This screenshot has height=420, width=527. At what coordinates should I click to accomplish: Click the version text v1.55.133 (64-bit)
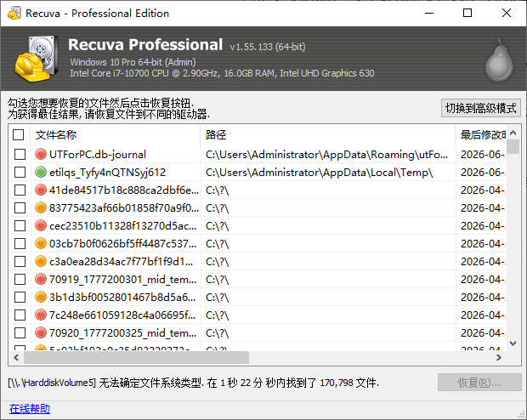coord(268,47)
